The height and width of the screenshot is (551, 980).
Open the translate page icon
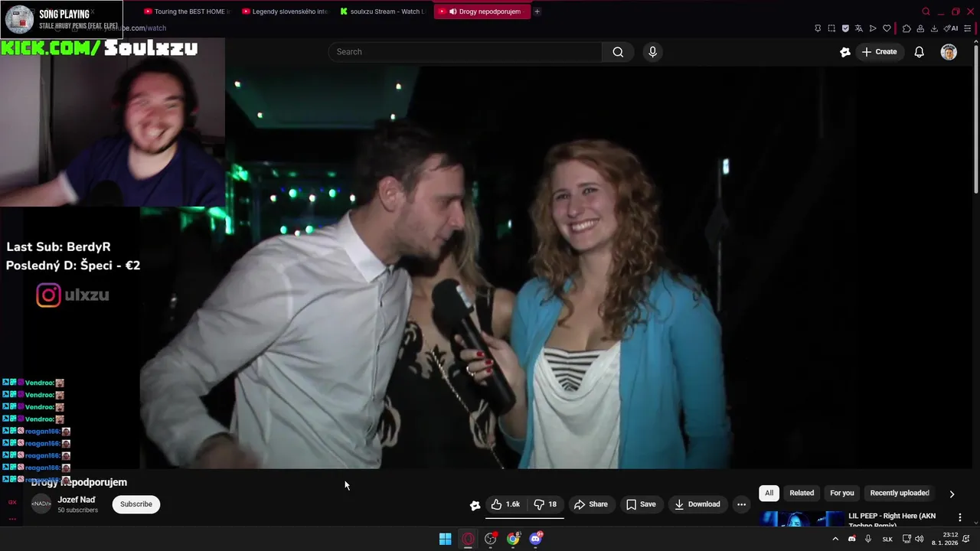click(x=859, y=28)
